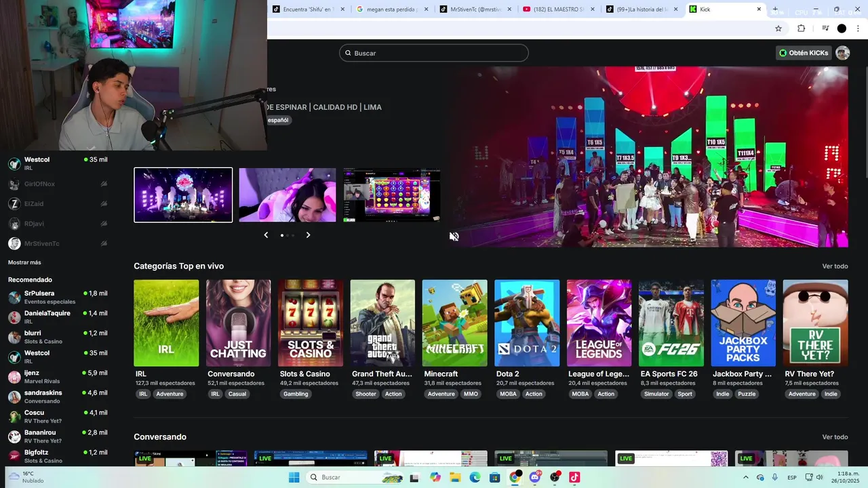Open RDjavi channel in the sidebar
This screenshot has height=488, width=868.
[x=58, y=224]
